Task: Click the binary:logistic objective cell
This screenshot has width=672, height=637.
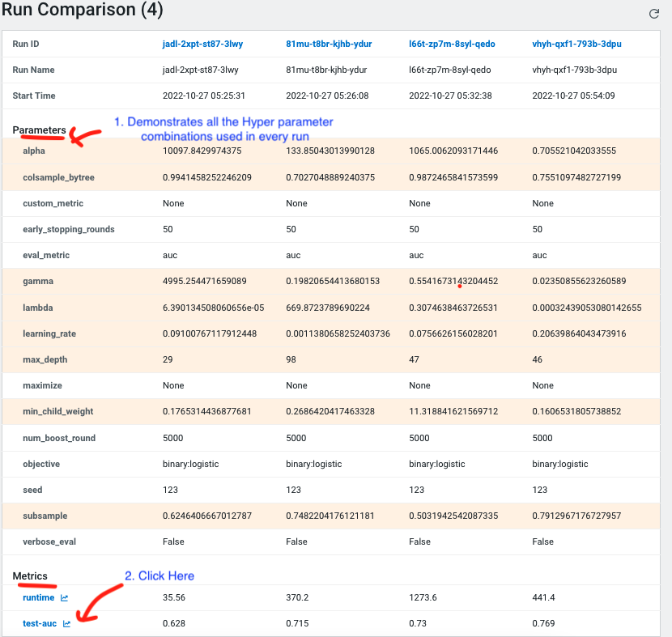Action: point(189,463)
